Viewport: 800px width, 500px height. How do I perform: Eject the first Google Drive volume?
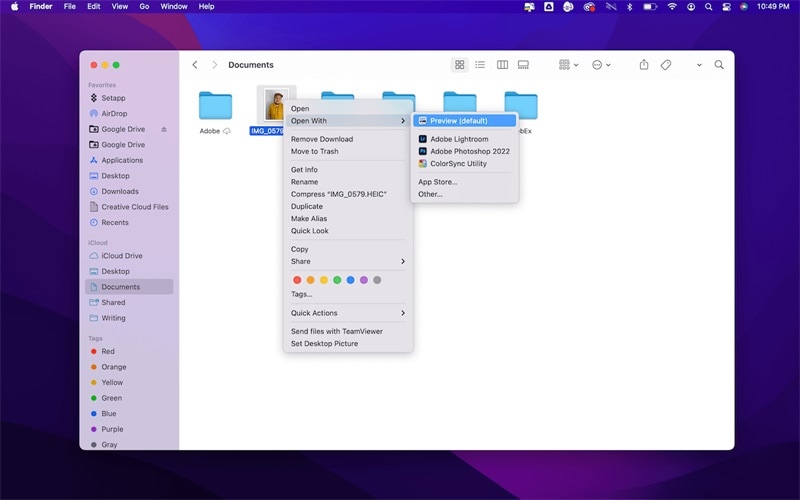[164, 129]
